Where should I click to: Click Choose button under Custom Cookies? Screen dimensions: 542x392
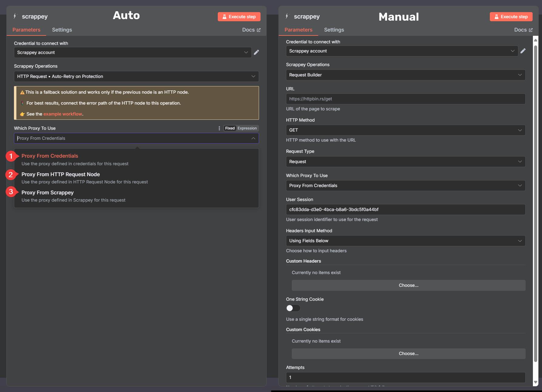pos(409,353)
